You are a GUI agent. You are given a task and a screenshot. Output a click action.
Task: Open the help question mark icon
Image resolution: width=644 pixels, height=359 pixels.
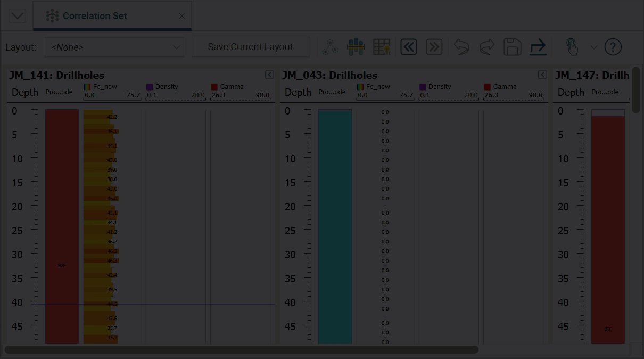tap(613, 47)
